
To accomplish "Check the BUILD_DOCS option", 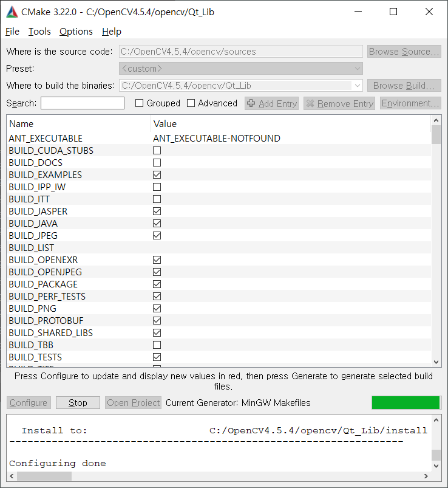I will (157, 162).
